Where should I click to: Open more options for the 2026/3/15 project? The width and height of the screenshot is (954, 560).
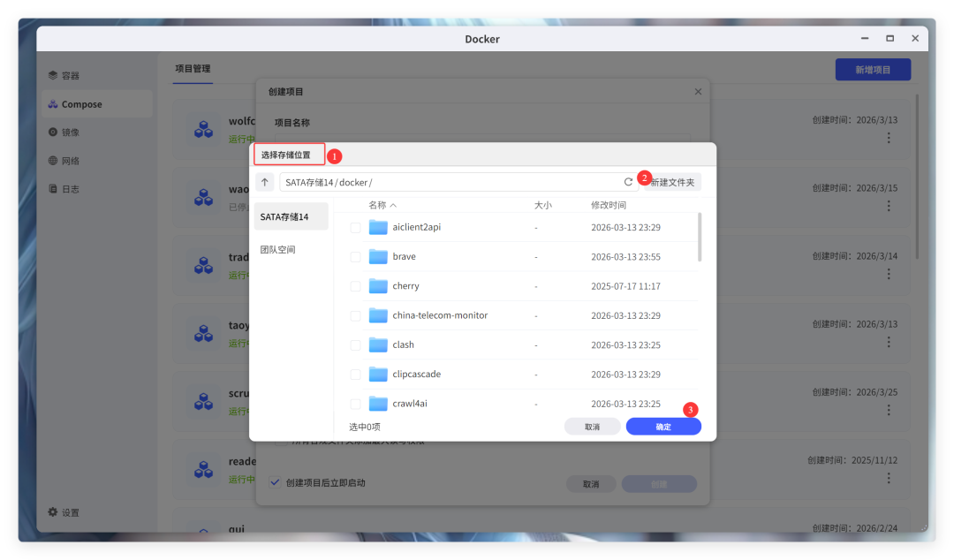coord(889,206)
